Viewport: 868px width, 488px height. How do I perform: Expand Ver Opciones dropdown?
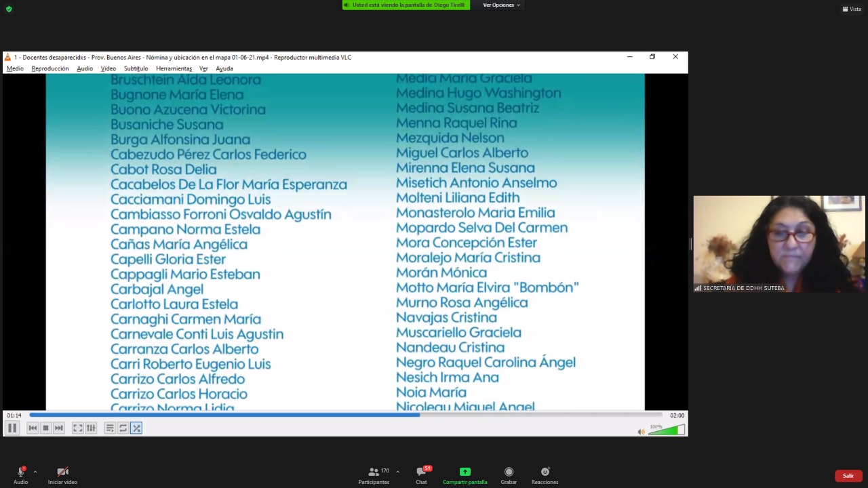[x=501, y=5]
